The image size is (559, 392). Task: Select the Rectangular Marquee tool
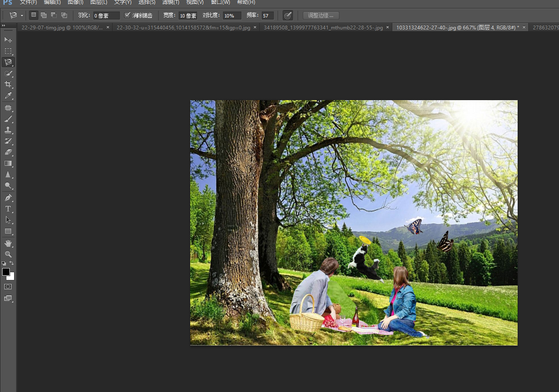tap(8, 51)
